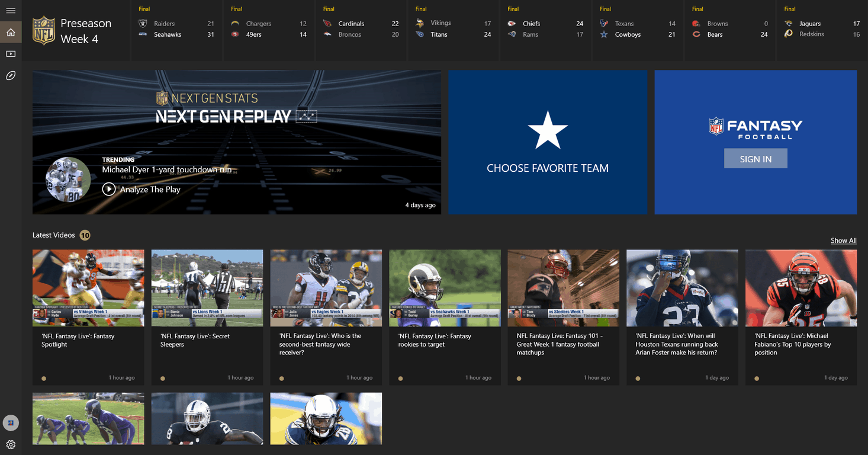The height and width of the screenshot is (455, 868).
Task: Open the account avatar icon in sidebar
Action: (x=11, y=422)
